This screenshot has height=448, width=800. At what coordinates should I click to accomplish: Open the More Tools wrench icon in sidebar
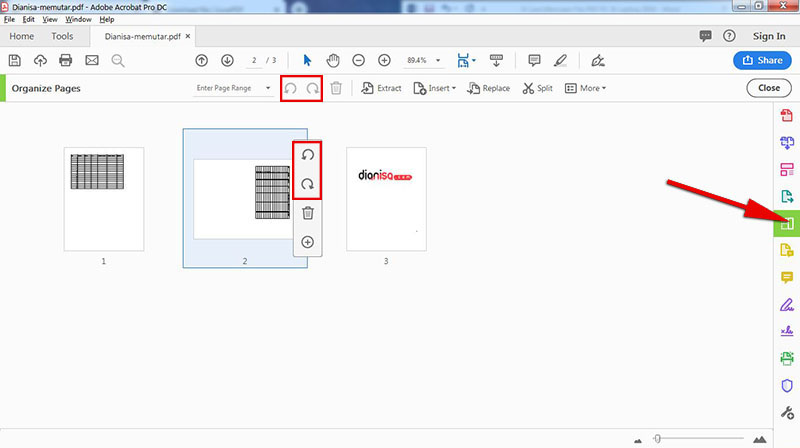[x=787, y=412]
